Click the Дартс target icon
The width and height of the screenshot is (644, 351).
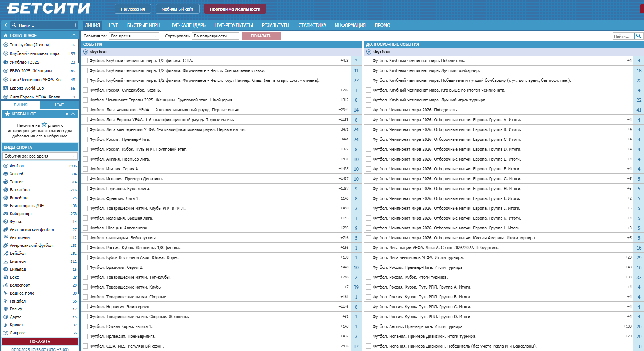tap(6, 317)
